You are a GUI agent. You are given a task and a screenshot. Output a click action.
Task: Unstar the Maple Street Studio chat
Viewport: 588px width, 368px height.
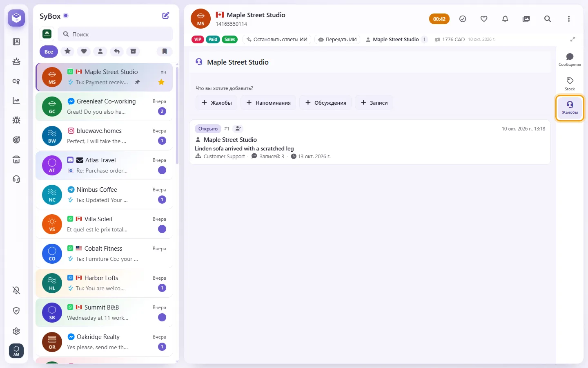(x=161, y=82)
